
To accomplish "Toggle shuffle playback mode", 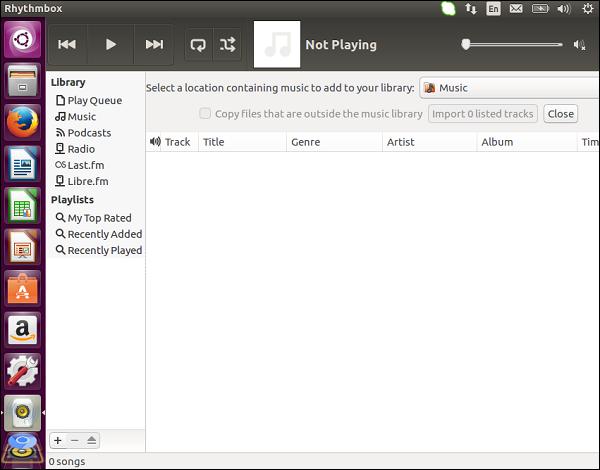I will point(227,44).
